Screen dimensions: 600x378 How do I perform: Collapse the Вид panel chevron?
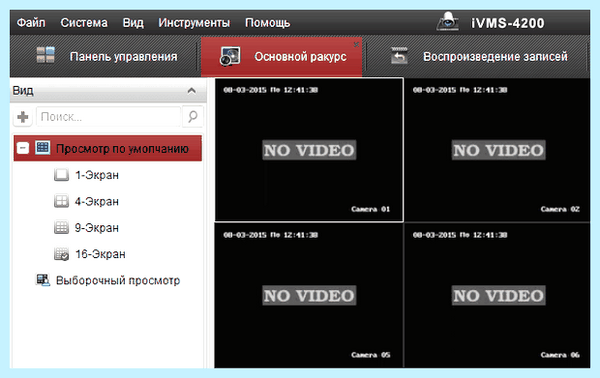pos(192,91)
